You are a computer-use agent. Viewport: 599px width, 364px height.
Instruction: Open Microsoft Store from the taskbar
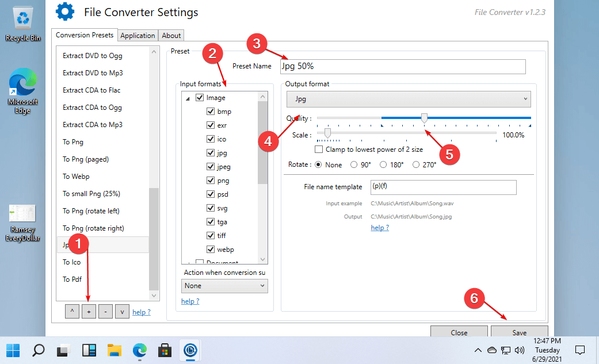165,350
